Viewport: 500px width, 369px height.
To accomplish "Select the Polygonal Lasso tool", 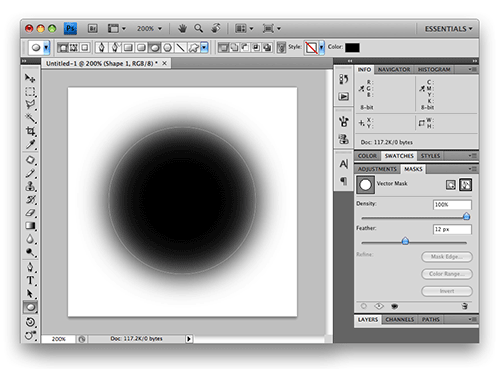I will point(30,105).
